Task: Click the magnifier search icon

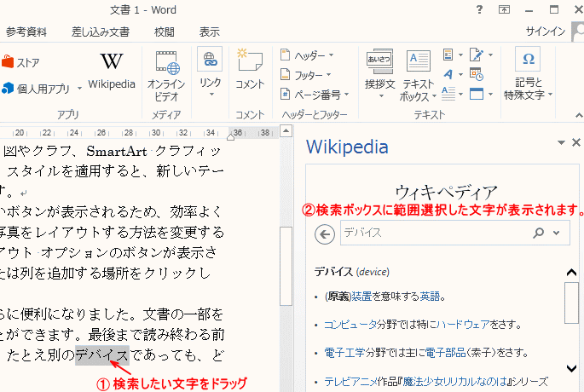Action: click(538, 233)
